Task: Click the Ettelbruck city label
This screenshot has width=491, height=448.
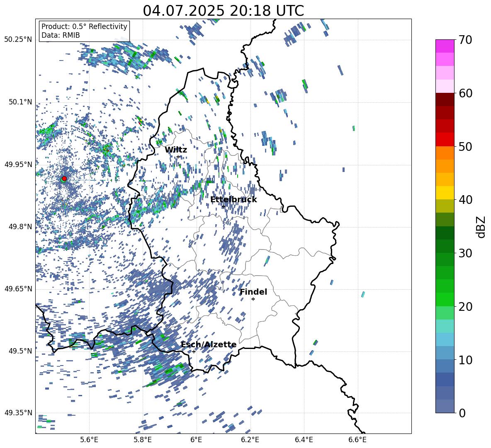Action: tap(233, 200)
